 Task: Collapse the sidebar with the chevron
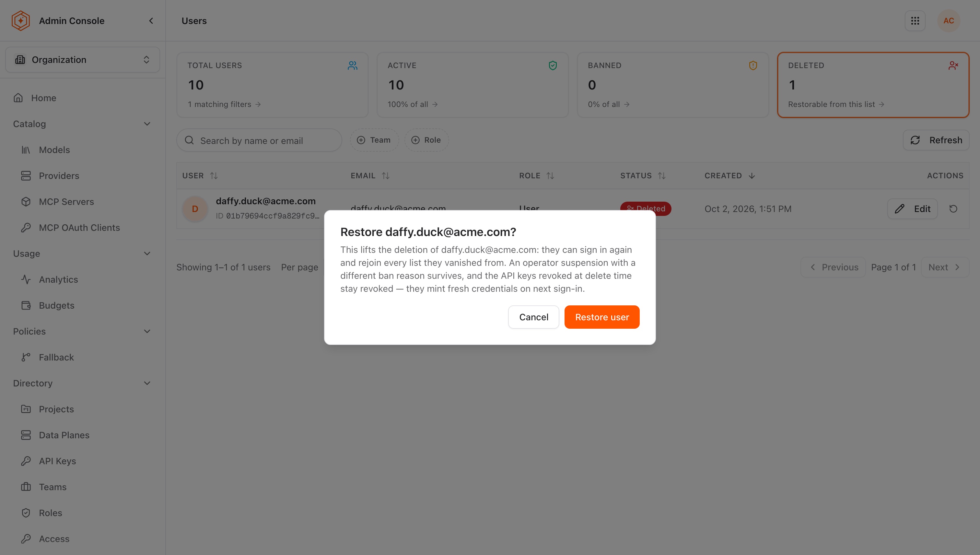tap(151, 20)
